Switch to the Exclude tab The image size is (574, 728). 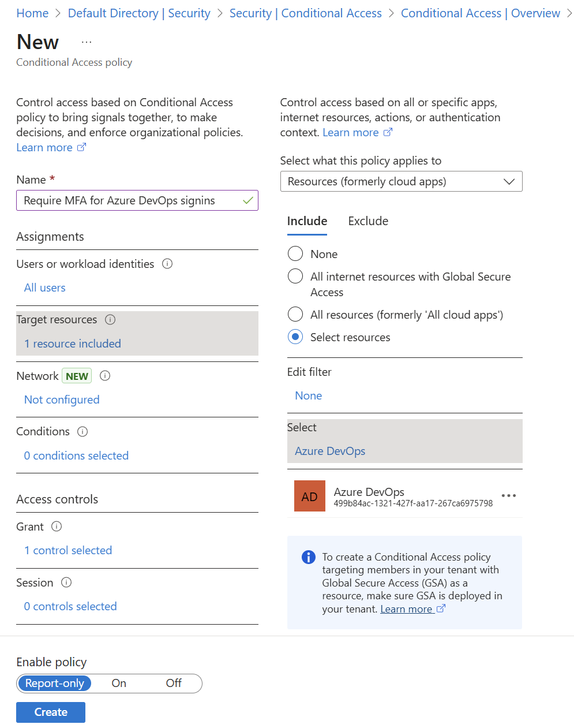(x=368, y=221)
